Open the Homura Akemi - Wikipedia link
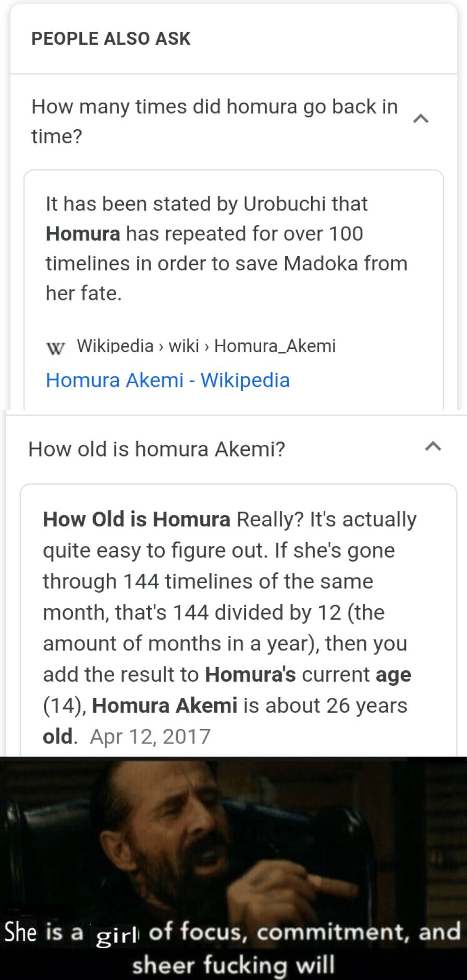 [168, 380]
